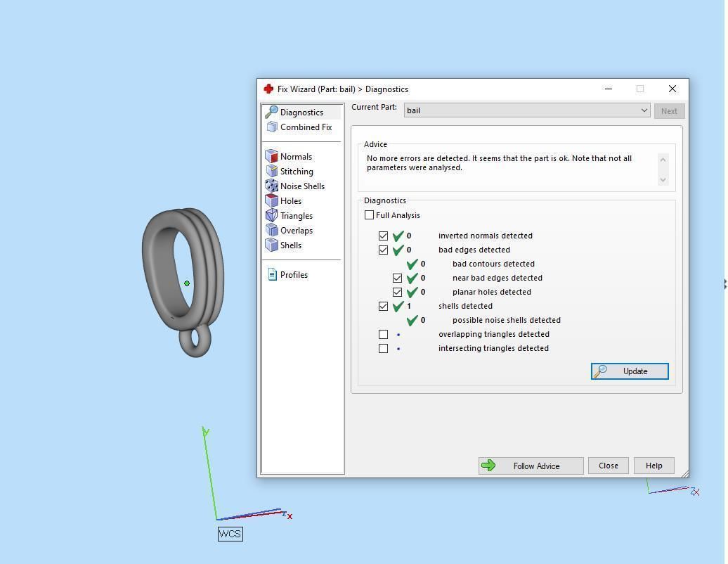The image size is (728, 564).
Task: Click the green arrow on Follow Advice
Action: click(x=488, y=466)
